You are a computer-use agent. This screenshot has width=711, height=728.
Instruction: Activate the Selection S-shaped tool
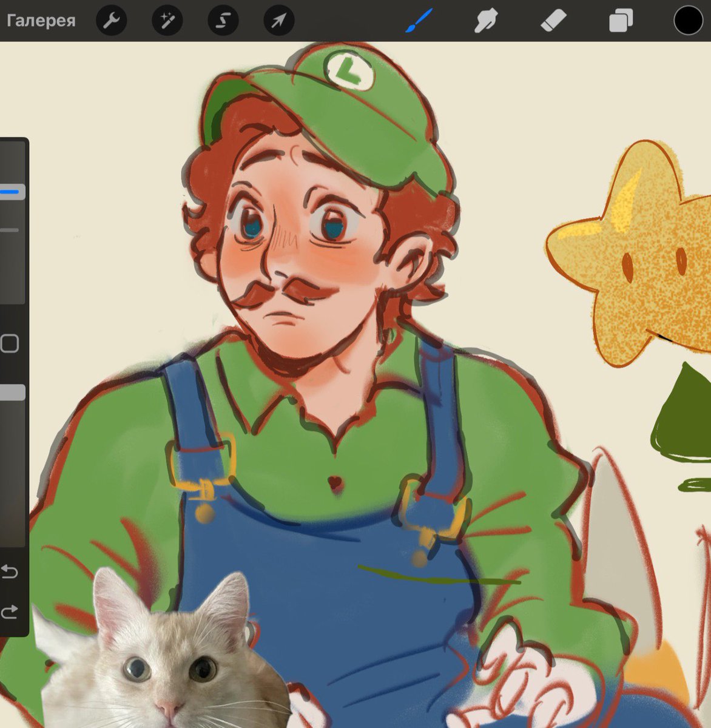click(x=223, y=21)
